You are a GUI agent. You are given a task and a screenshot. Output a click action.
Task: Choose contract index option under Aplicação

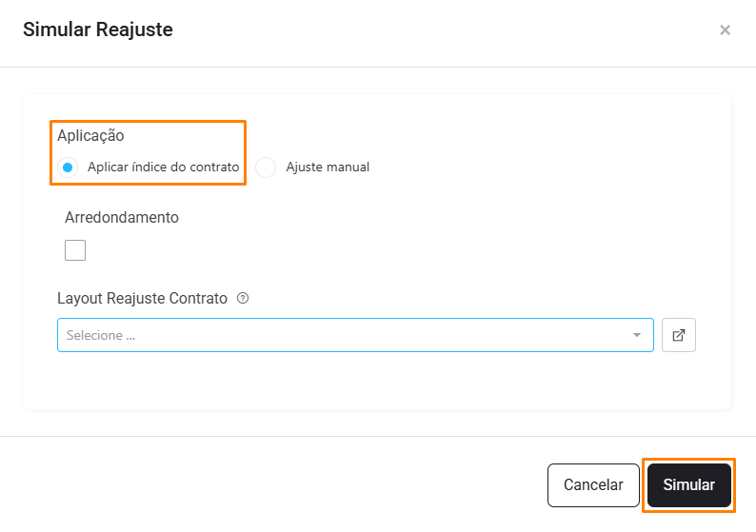pos(68,167)
